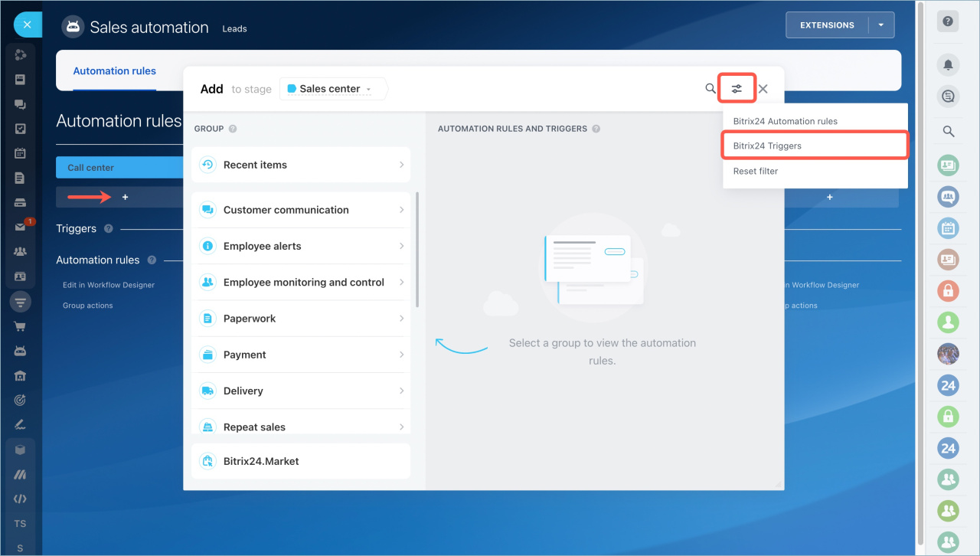
Task: Show help for the GROUP heading
Action: point(233,129)
